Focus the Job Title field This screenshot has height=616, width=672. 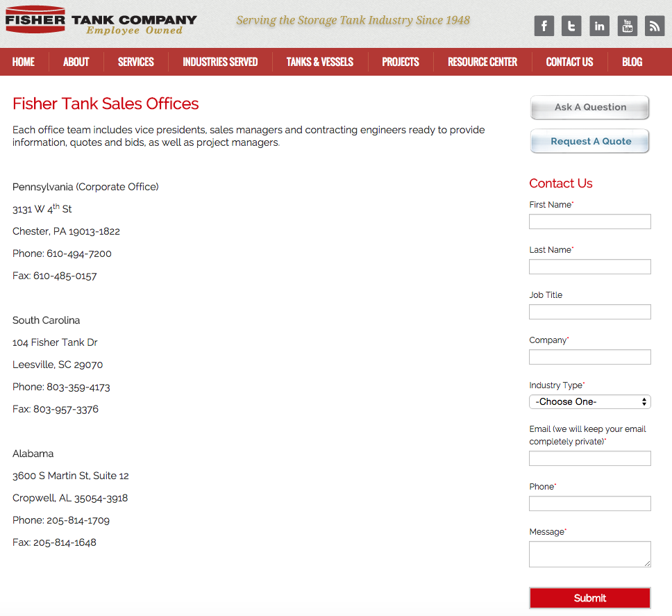pyautogui.click(x=589, y=312)
